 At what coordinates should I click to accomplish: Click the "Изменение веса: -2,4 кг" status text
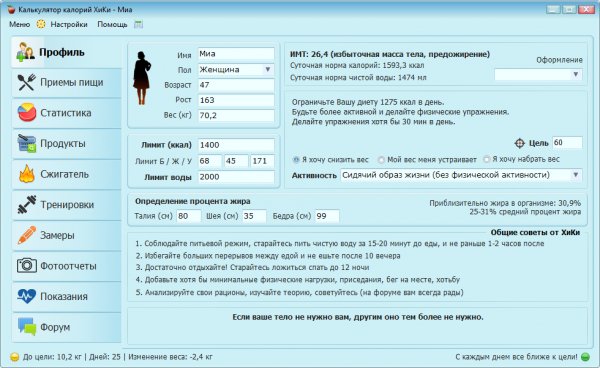170,357
